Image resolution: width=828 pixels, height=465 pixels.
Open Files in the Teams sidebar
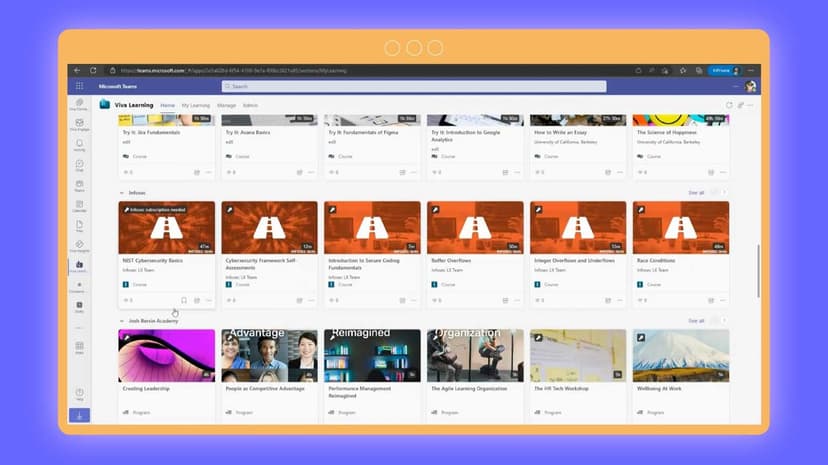pyautogui.click(x=79, y=226)
